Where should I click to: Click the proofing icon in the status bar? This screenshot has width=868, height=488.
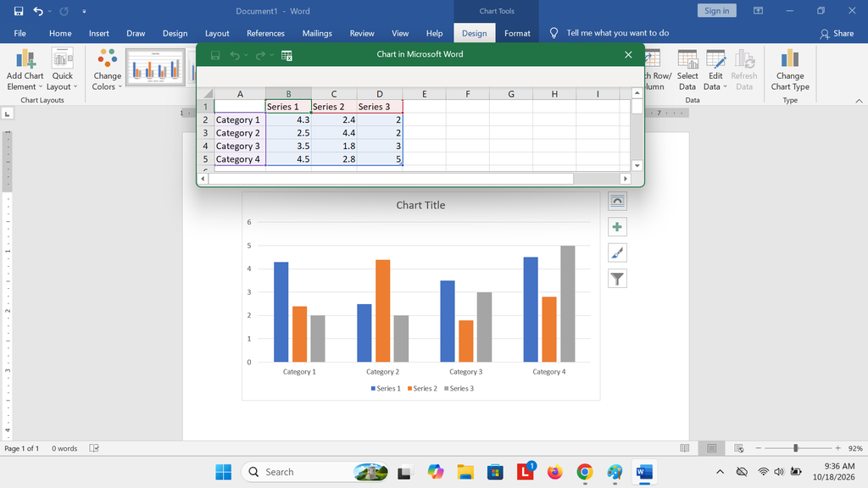(94, 448)
